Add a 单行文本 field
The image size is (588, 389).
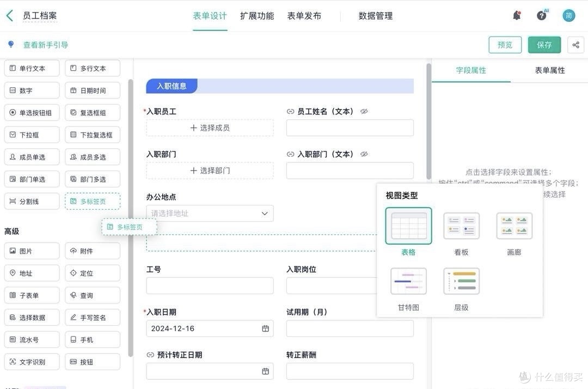point(32,68)
